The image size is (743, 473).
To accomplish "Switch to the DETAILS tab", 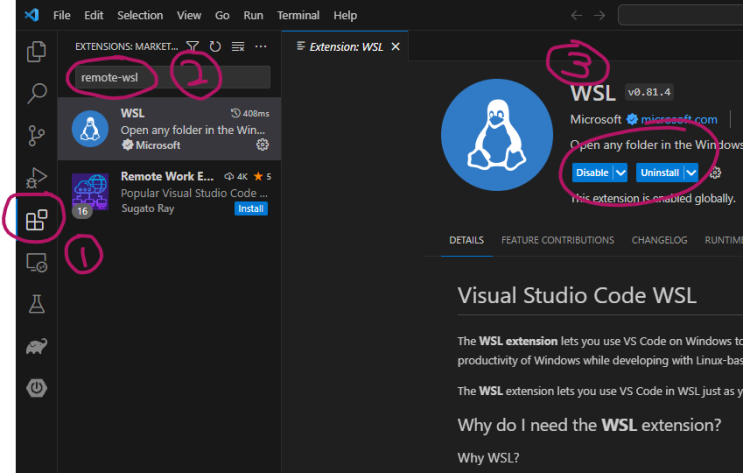I will pos(467,240).
